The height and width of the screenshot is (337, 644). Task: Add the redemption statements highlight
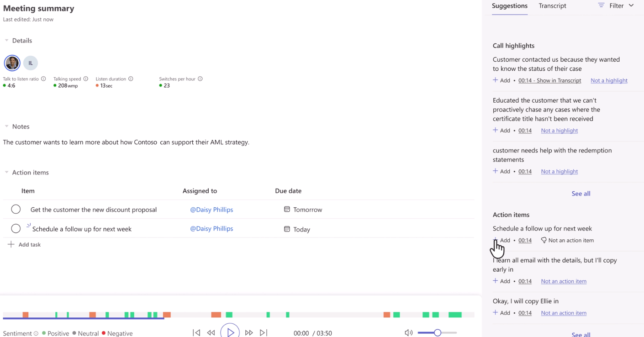pos(501,171)
